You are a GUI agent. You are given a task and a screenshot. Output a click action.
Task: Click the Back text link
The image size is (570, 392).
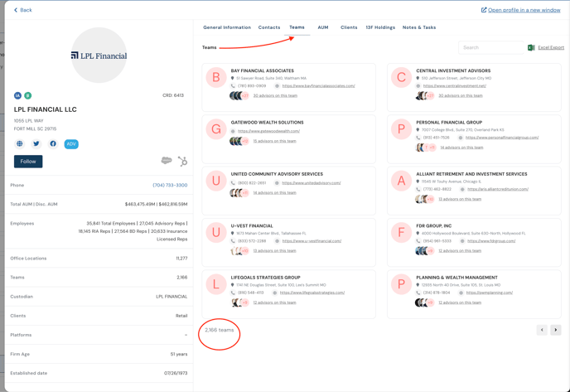click(26, 10)
